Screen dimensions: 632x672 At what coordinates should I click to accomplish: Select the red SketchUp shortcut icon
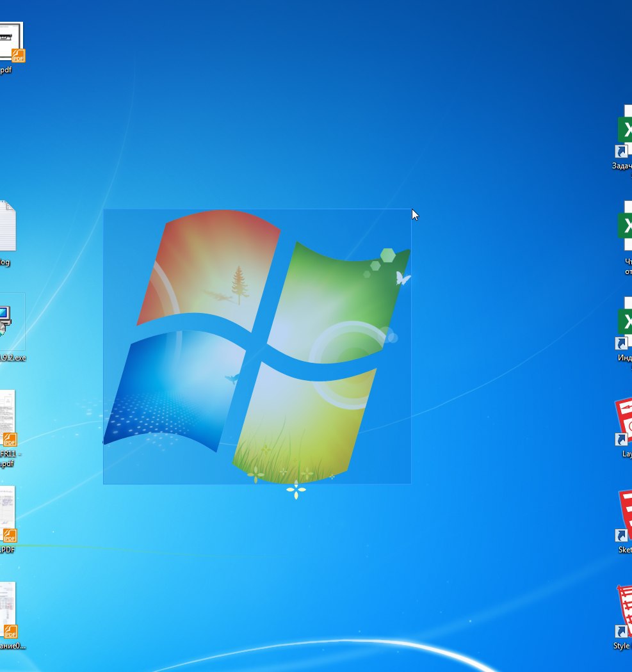(624, 517)
